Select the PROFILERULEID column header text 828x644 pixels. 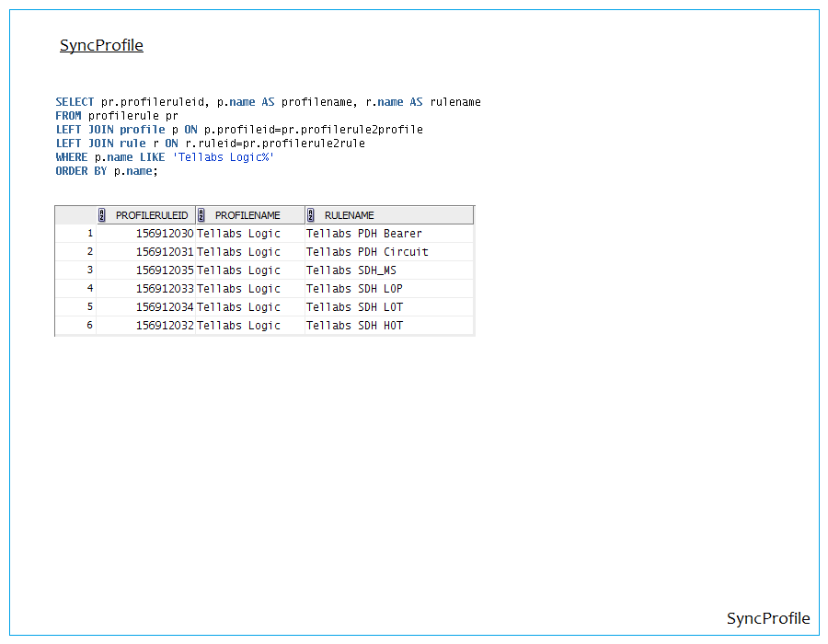tap(152, 215)
